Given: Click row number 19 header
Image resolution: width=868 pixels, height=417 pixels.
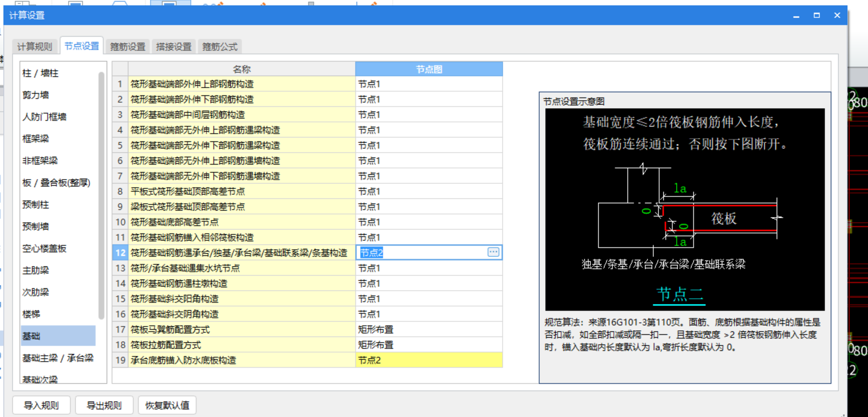Looking at the screenshot, I should click(x=120, y=360).
